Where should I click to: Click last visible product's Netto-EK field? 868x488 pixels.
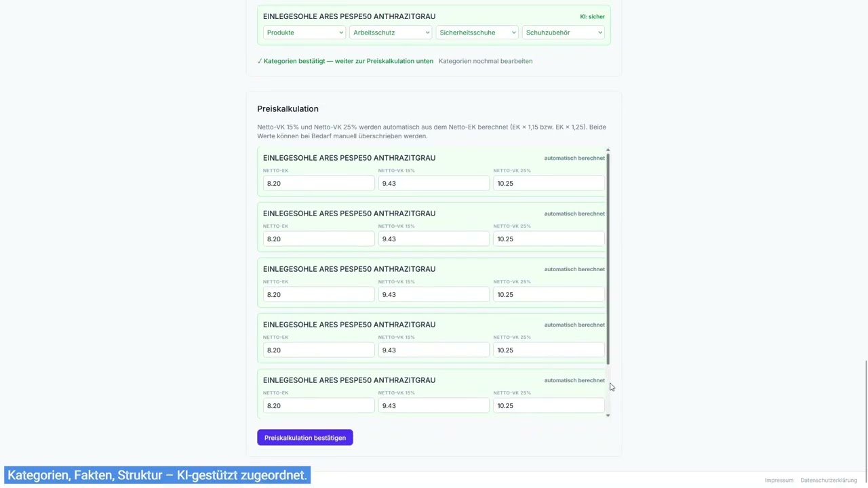[x=319, y=406]
